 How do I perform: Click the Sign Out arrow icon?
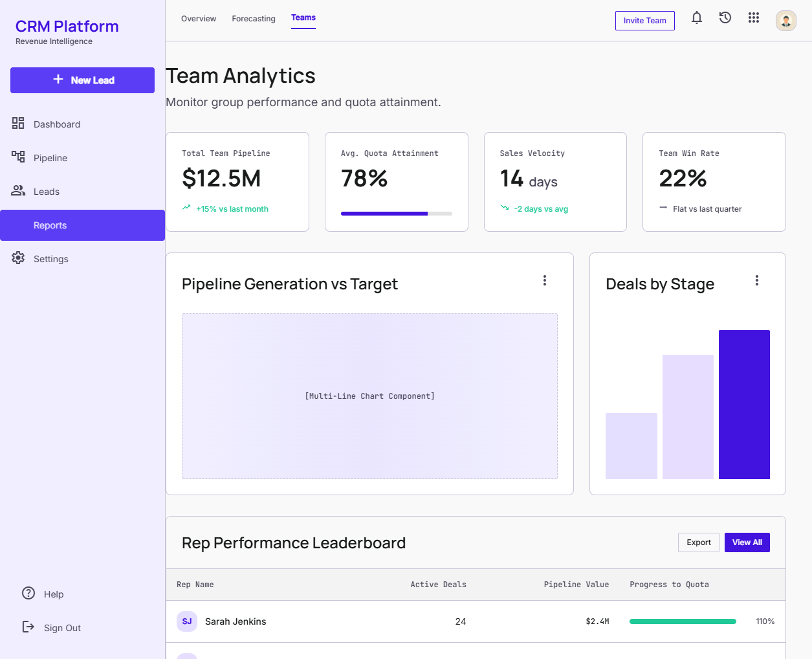(28, 627)
